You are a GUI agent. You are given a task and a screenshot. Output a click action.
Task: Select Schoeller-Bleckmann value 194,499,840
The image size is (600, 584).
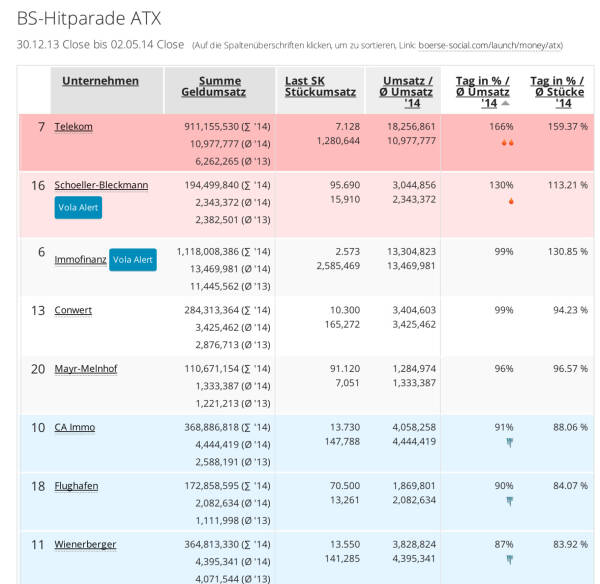[x=212, y=185]
